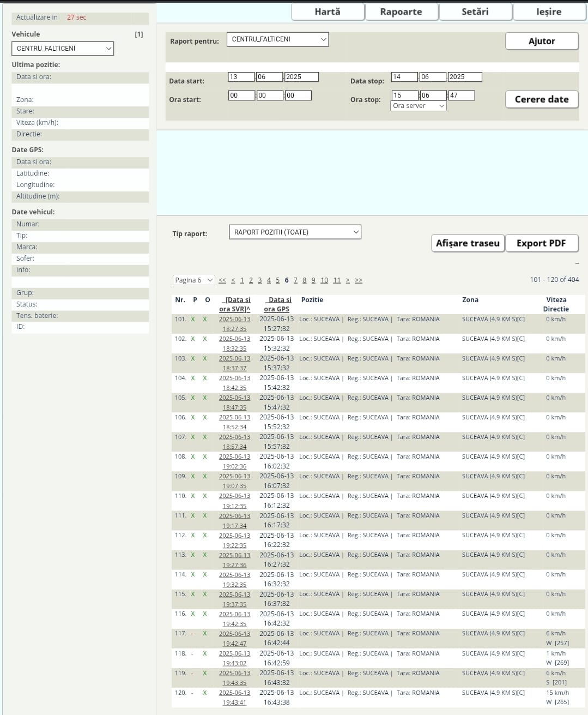Open page 11 in pagination

(337, 280)
